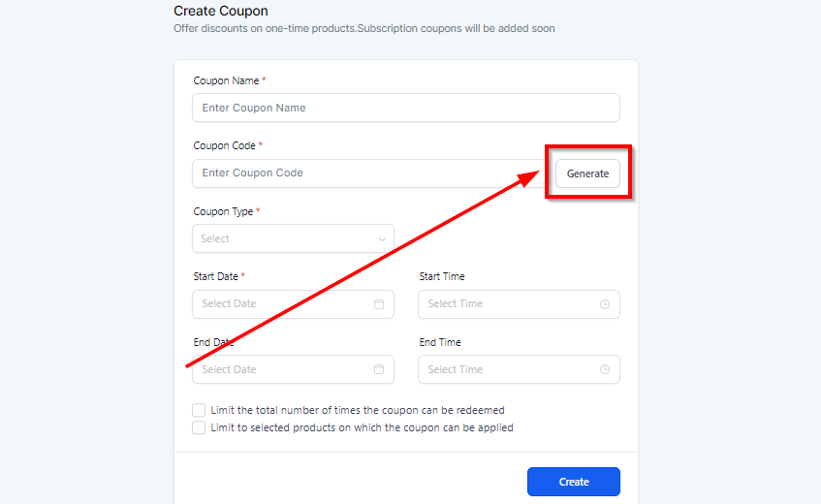The height and width of the screenshot is (504, 821).
Task: Check limit to selected products checkbox
Action: click(x=199, y=427)
